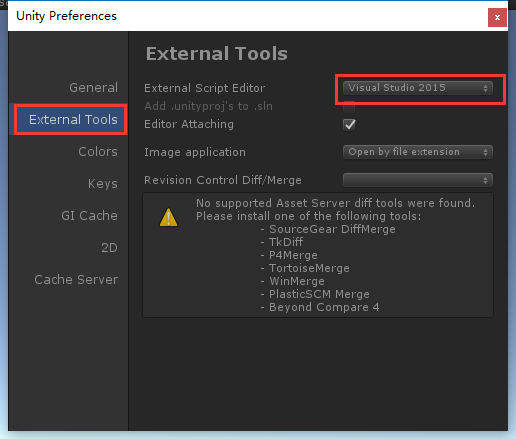The width and height of the screenshot is (516, 439).
Task: Open Revision Control Diff/Merge dropdown
Action: [418, 180]
